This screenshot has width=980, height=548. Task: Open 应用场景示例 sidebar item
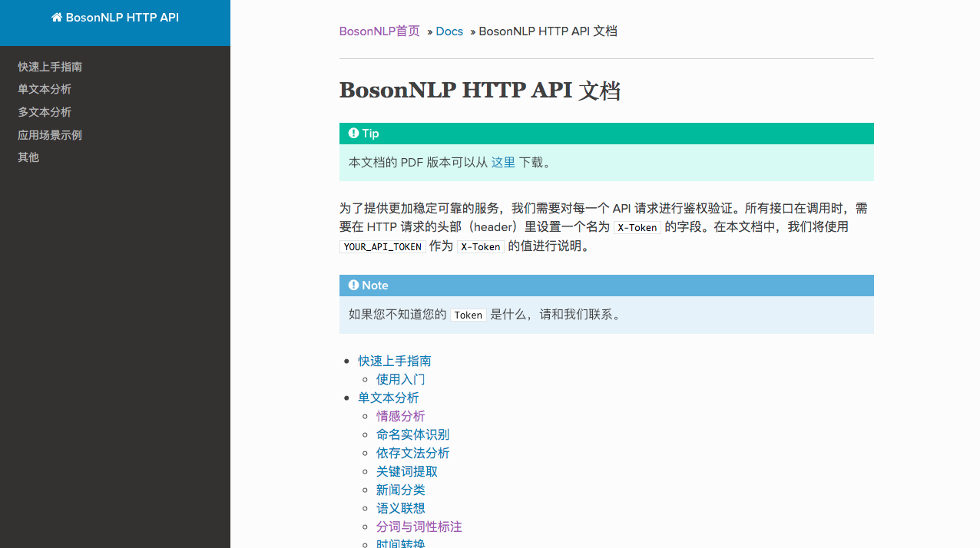pyautogui.click(x=50, y=135)
